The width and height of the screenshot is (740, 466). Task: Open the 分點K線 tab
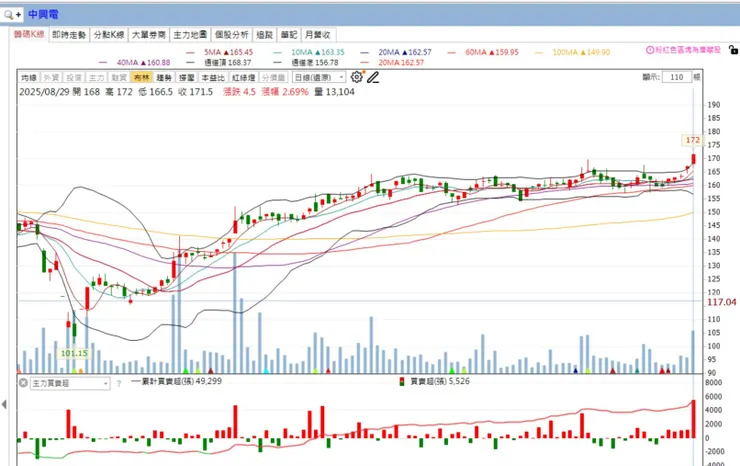[109, 35]
